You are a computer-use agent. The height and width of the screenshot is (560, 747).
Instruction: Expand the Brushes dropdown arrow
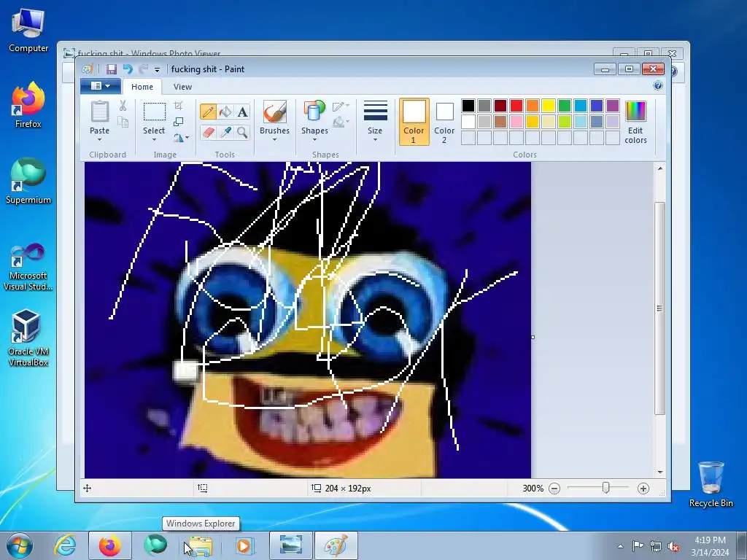tap(274, 139)
